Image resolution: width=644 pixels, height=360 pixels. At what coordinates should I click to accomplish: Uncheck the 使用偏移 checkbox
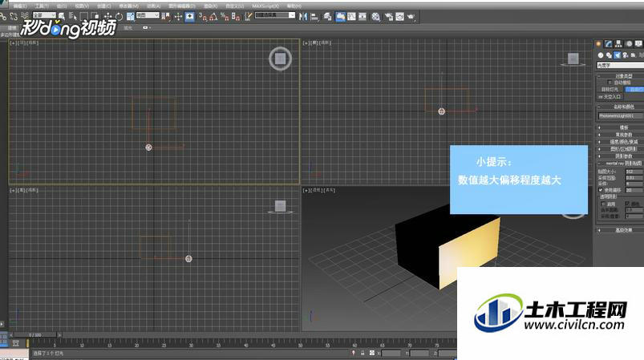point(601,191)
